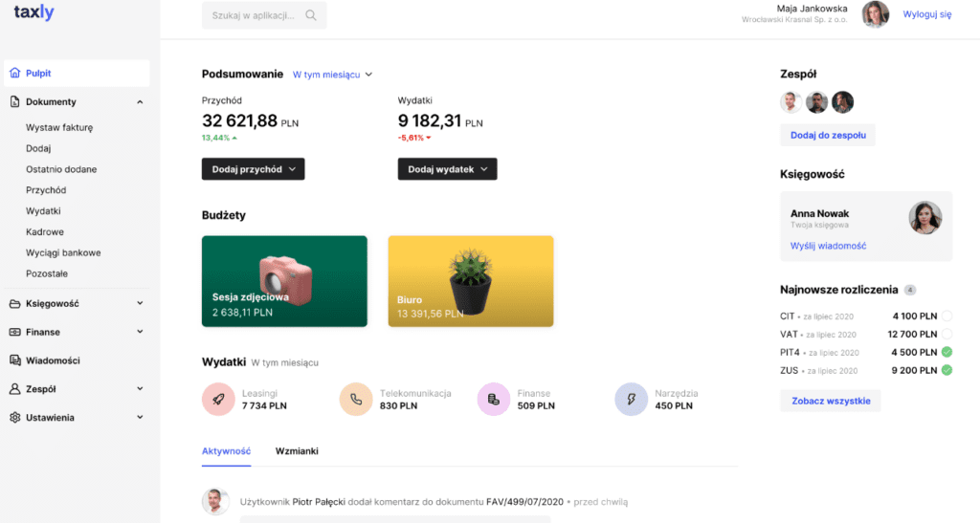
Task: Open Wiadomości from the sidebar
Action: (x=53, y=360)
